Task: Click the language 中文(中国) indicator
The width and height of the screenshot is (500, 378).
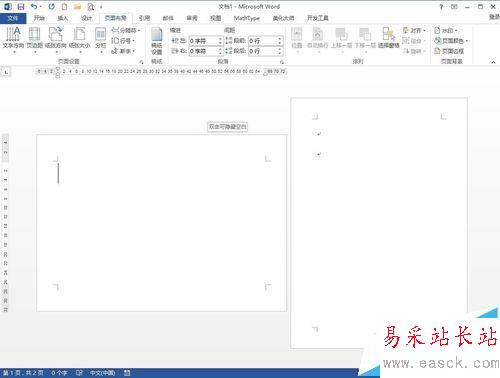Action: pos(103,373)
